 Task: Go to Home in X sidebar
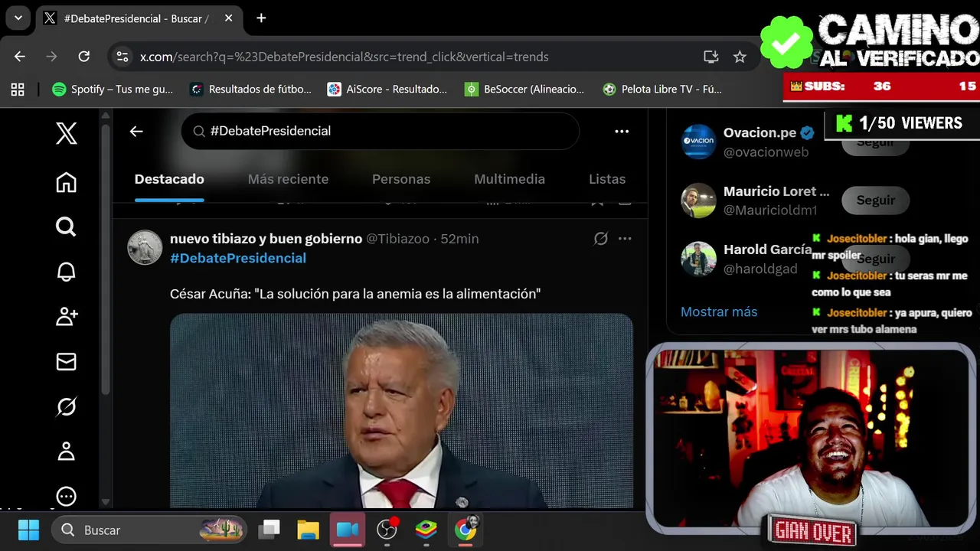click(x=67, y=182)
